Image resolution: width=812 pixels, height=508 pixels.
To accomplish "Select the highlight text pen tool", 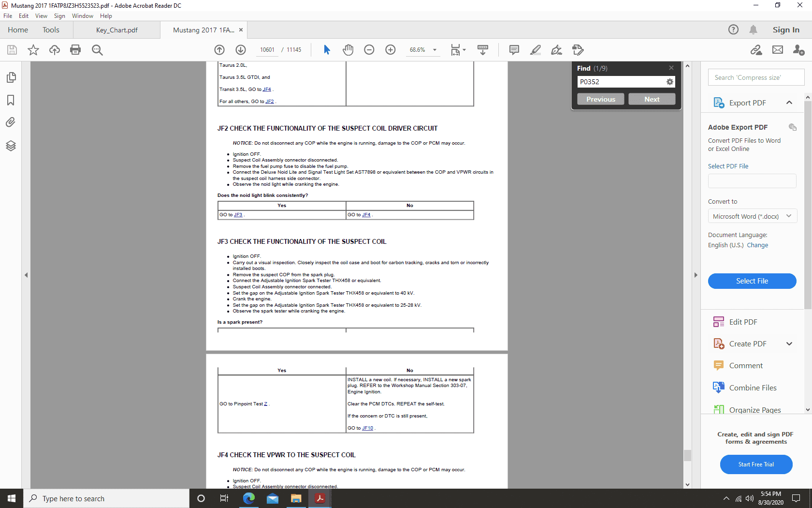I will (536, 50).
